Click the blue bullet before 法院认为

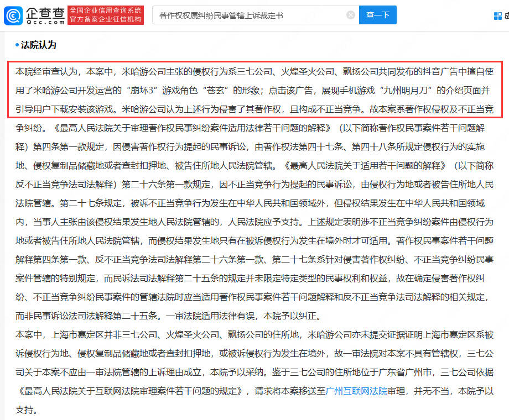(x=17, y=45)
